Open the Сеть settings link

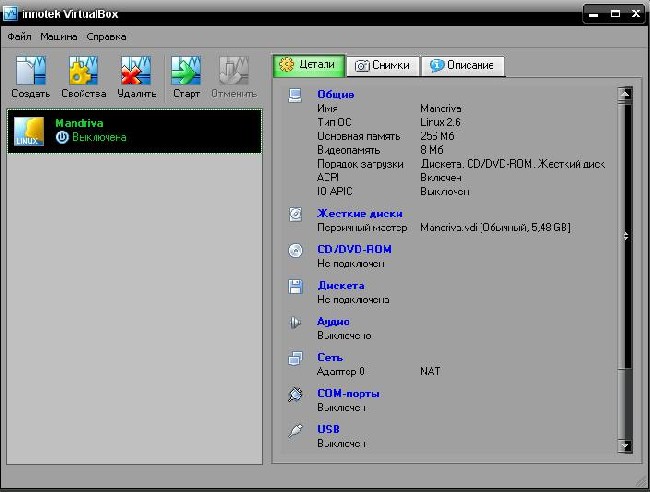[x=330, y=357]
